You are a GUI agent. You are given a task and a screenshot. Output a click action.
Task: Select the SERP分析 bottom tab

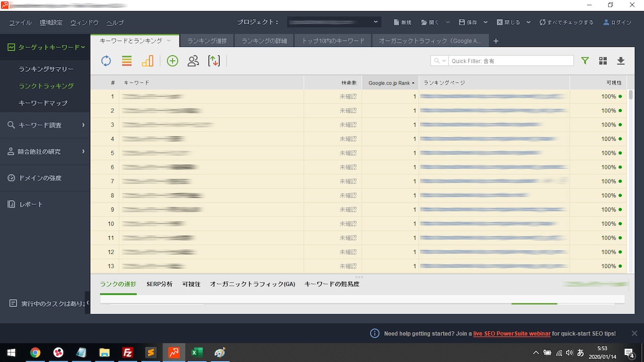159,284
